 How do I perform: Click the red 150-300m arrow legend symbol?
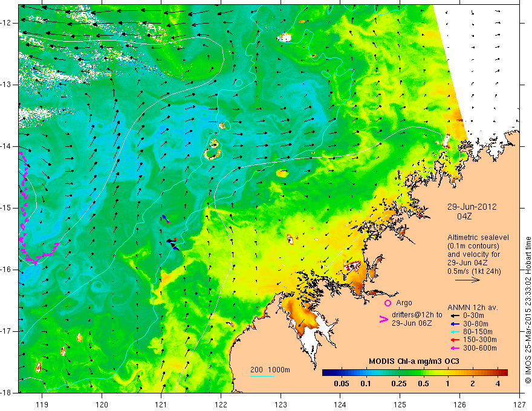pos(455,340)
